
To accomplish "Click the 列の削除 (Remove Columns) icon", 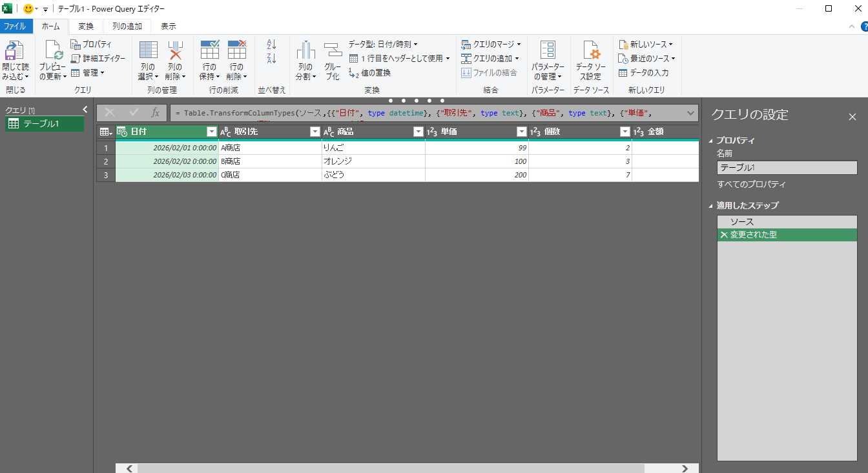I will pos(175,50).
